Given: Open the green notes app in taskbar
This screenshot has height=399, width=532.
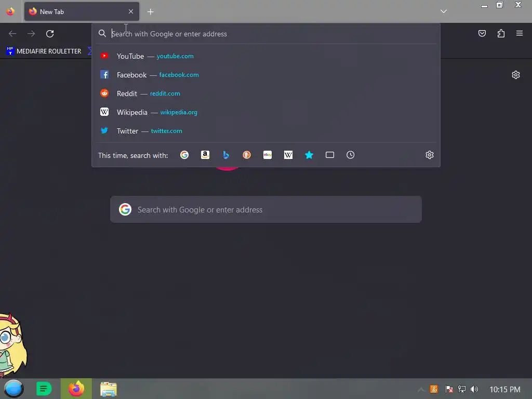Looking at the screenshot, I should point(44,389).
